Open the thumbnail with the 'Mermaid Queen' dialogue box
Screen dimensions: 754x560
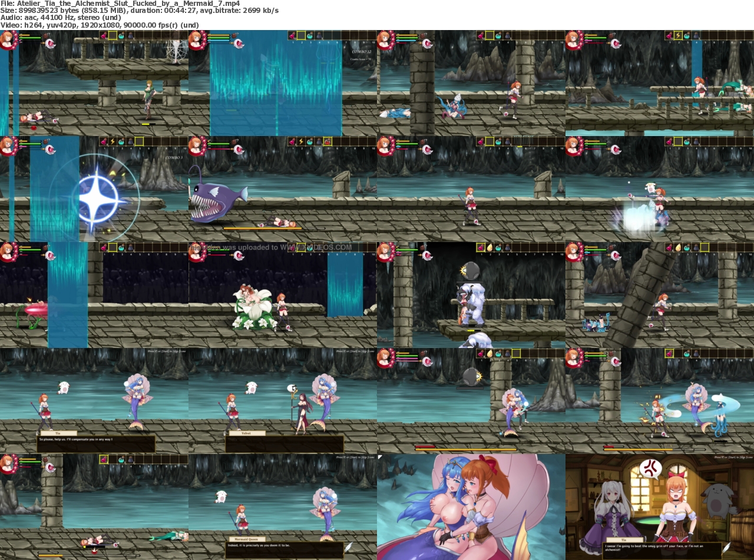point(283,507)
